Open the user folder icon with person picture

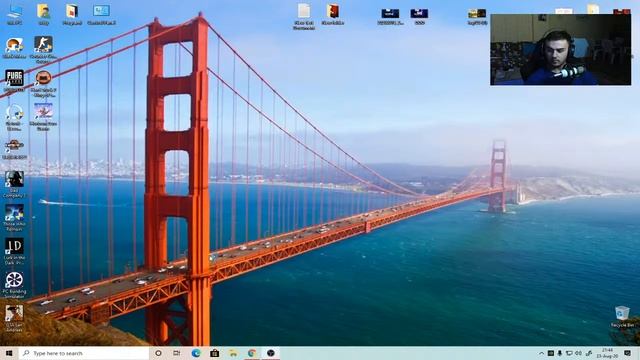(x=43, y=14)
